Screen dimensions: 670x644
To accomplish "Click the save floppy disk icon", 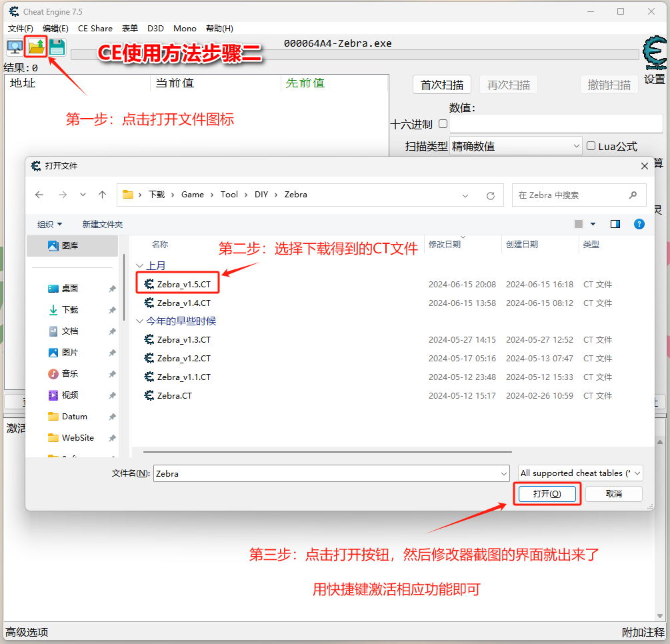I will tap(57, 47).
